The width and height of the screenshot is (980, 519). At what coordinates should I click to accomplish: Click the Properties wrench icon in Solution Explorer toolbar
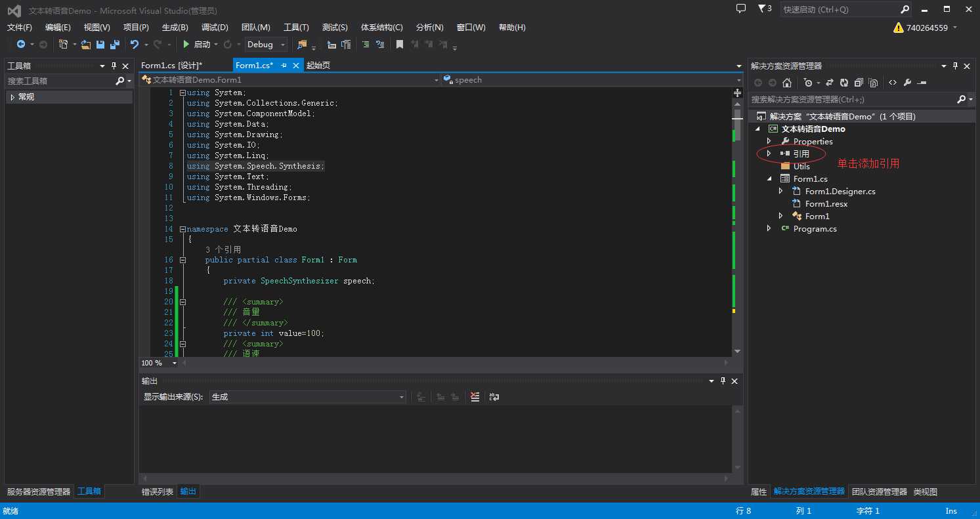[907, 83]
